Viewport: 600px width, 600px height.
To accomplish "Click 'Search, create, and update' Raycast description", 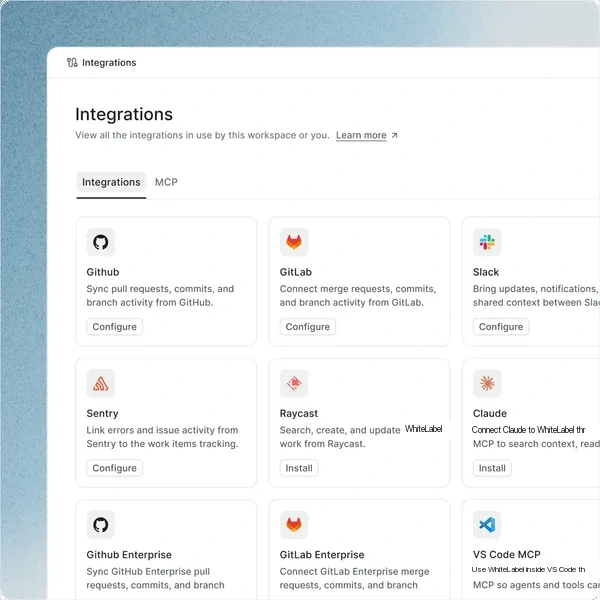I will point(361,437).
